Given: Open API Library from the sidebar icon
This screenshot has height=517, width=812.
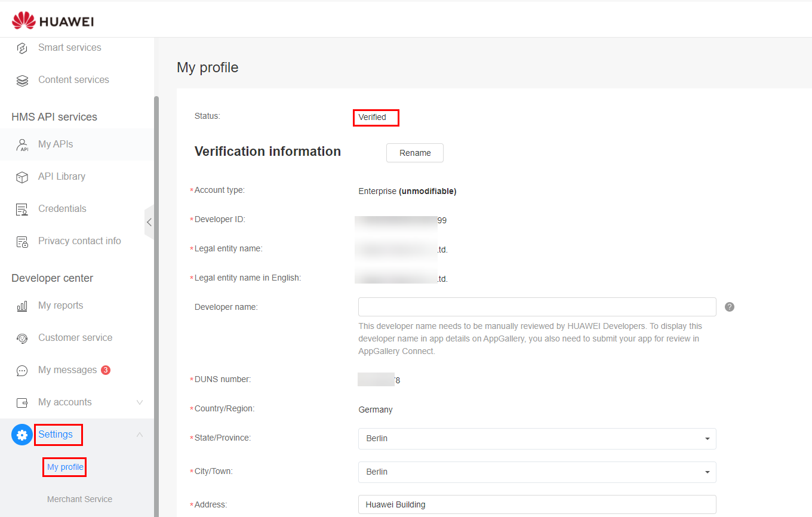Looking at the screenshot, I should (x=22, y=176).
